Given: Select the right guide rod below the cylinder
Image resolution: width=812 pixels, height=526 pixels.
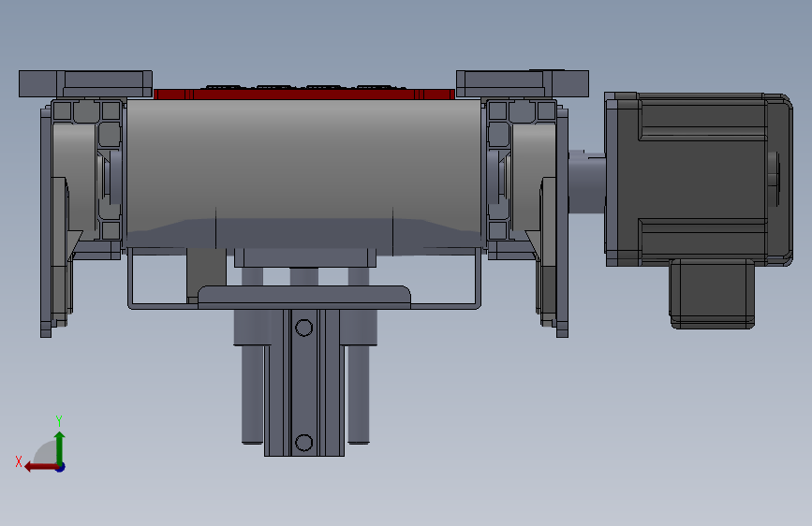Looking at the screenshot, I should [358, 395].
